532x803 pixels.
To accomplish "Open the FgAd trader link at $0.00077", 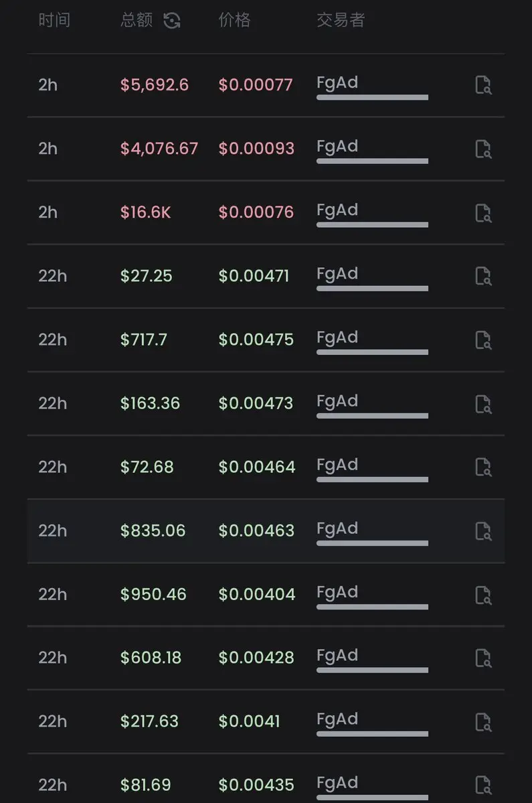I will (337, 83).
